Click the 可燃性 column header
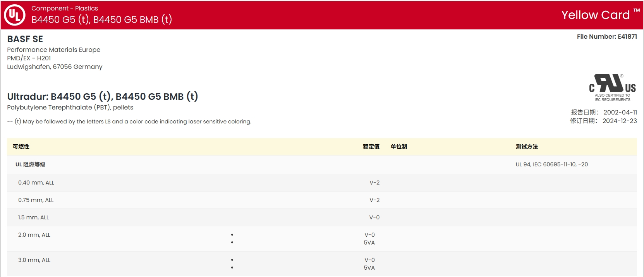This screenshot has width=644, height=277. click(x=21, y=147)
